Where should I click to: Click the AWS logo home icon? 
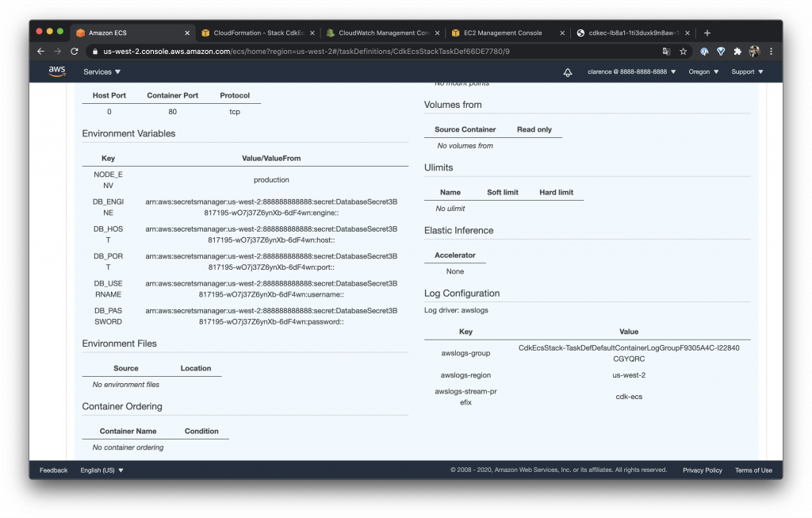57,71
